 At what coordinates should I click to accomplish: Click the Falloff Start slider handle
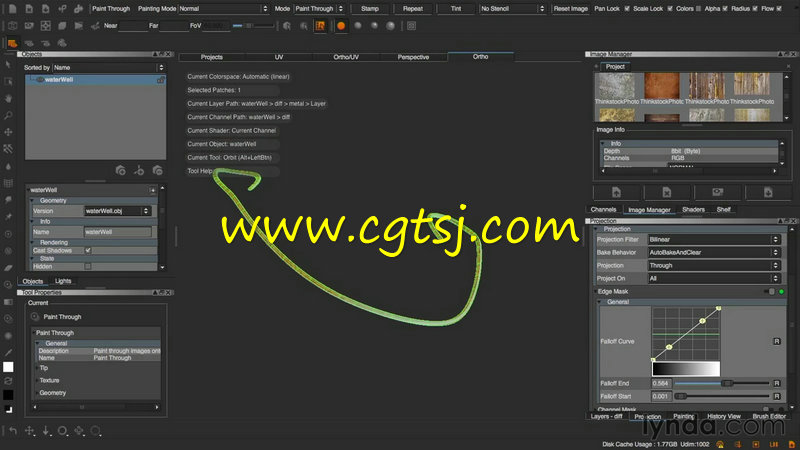[x=680, y=396]
